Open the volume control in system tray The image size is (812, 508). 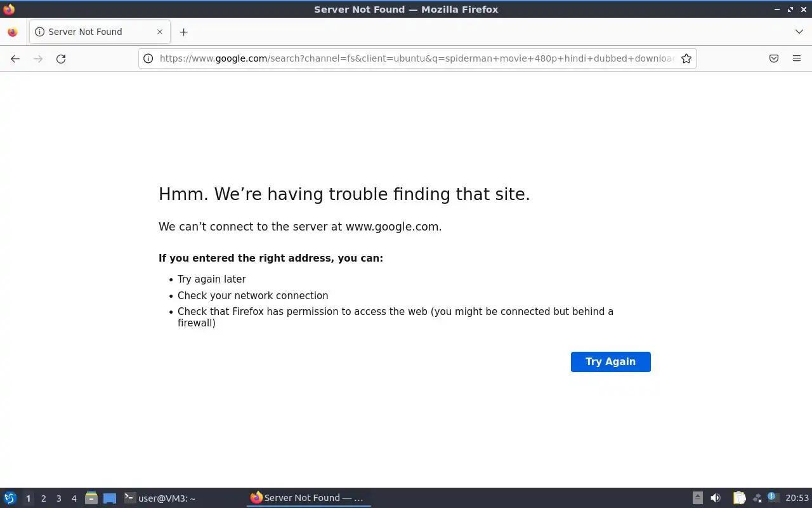coord(716,498)
